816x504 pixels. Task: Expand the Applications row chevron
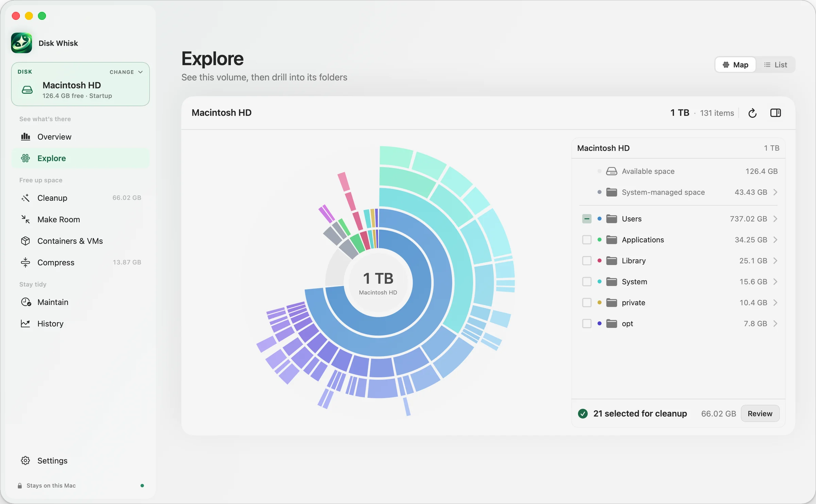[x=776, y=240]
